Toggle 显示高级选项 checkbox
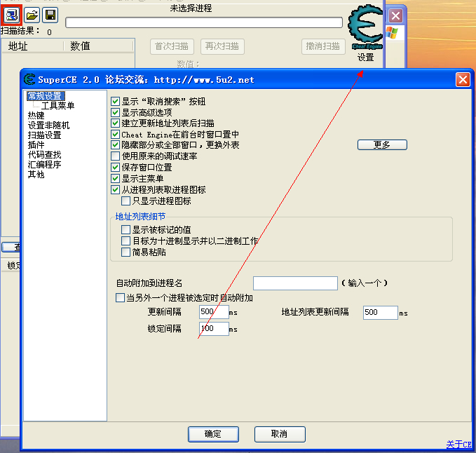The width and height of the screenshot is (476, 453). pos(115,112)
